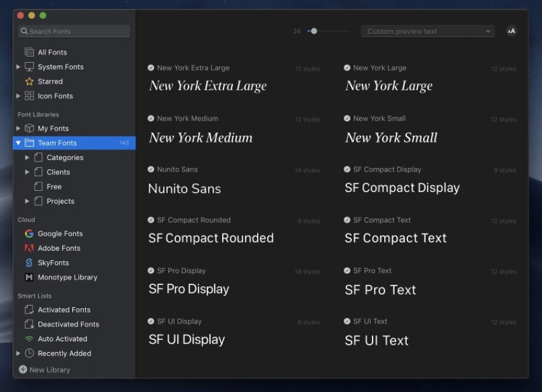
Task: Toggle the Nunito Sans activation checkmark
Action: coord(150,169)
